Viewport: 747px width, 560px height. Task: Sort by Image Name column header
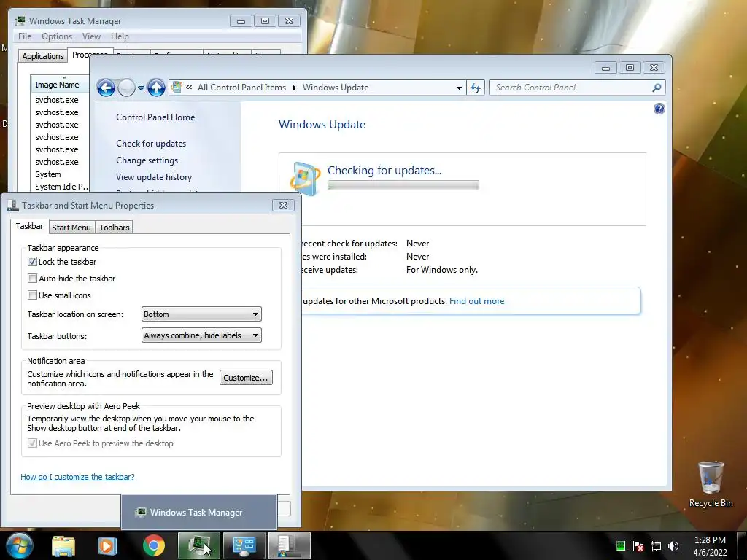(60, 85)
